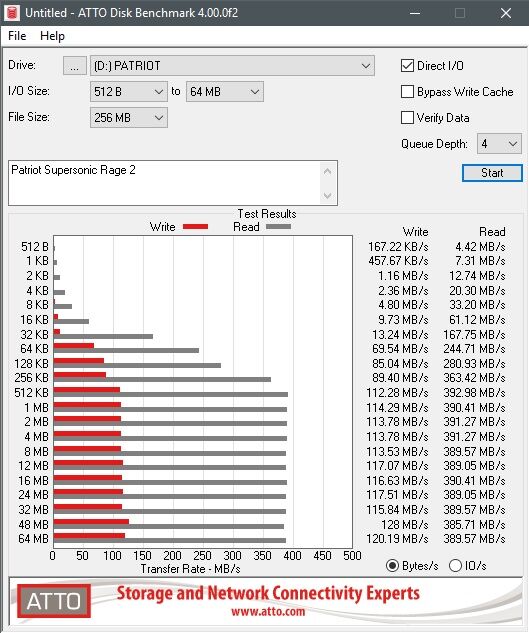Click the 112.28 MB/s write value

pos(397,392)
